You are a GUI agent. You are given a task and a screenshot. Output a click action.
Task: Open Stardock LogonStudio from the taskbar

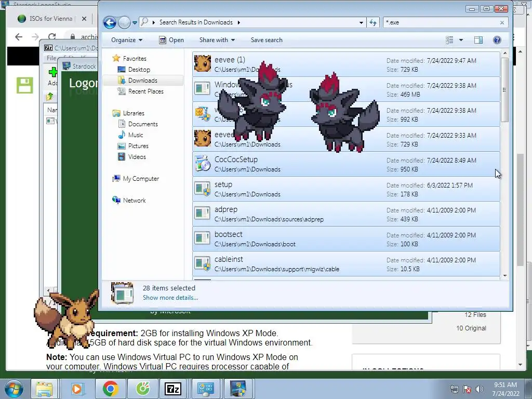(x=238, y=389)
